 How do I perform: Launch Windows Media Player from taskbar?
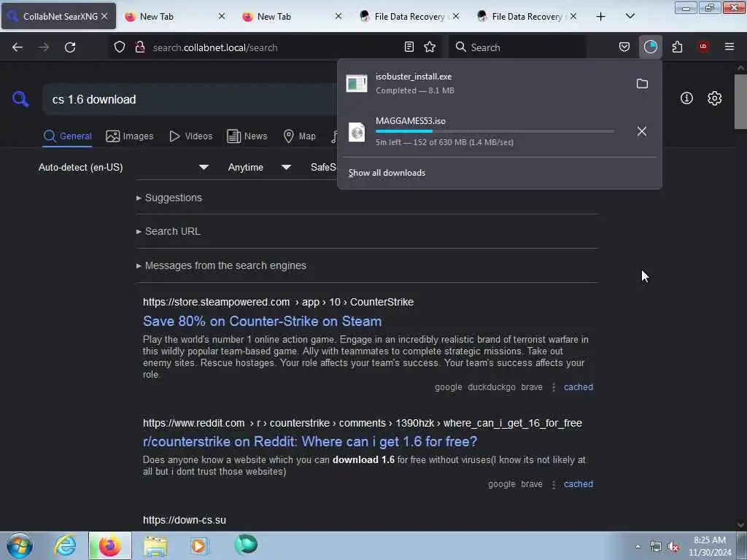click(199, 545)
